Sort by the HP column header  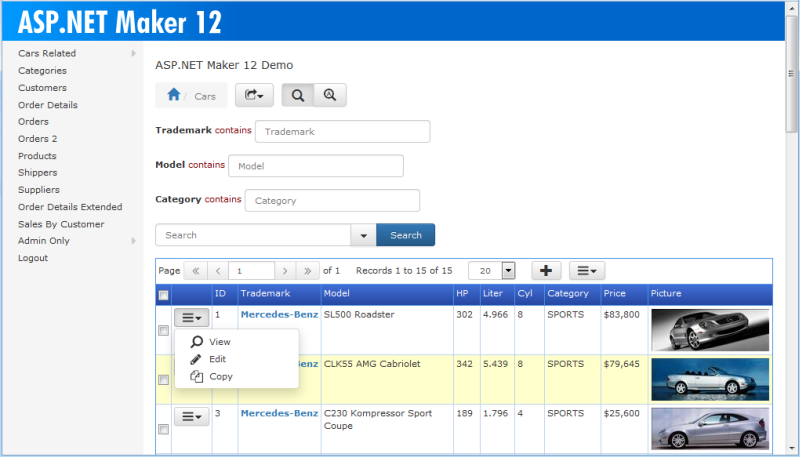coord(462,293)
